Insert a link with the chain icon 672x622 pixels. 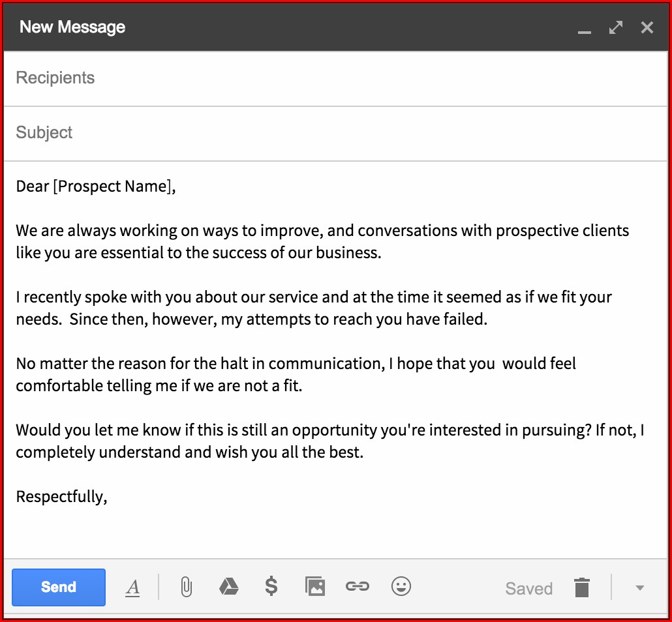tap(358, 587)
